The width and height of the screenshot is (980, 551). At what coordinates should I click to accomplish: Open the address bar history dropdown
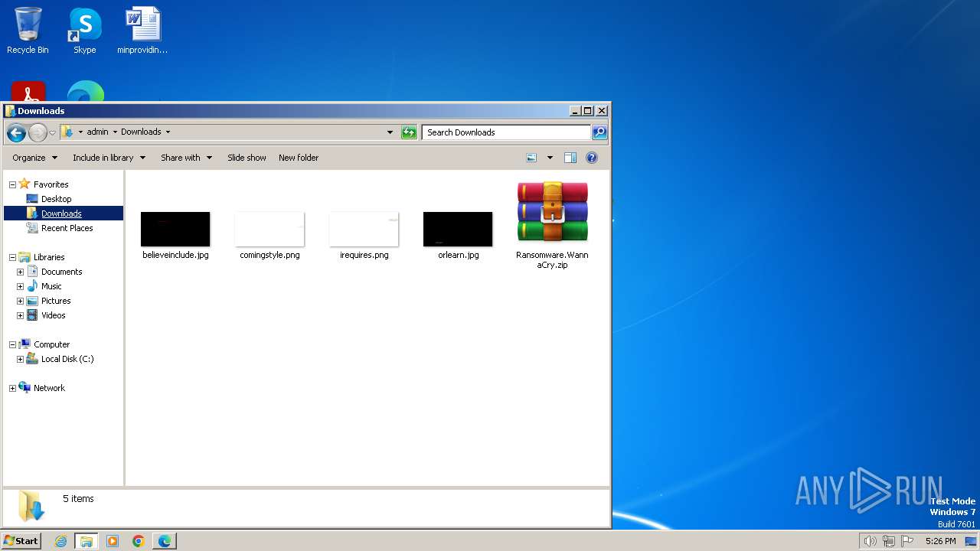tap(390, 132)
